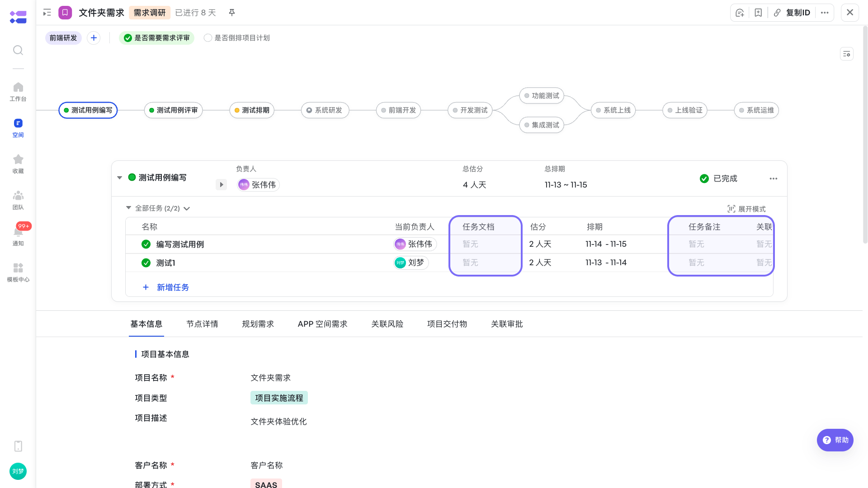Screen dimensions: 868x488
Task: Click the 项目名称 value 文件夹需求
Action: coord(271,378)
